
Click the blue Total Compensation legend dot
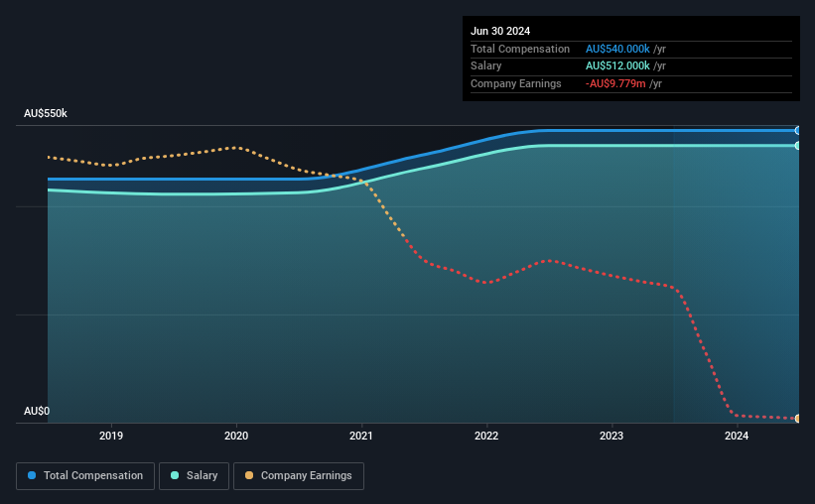pos(32,475)
